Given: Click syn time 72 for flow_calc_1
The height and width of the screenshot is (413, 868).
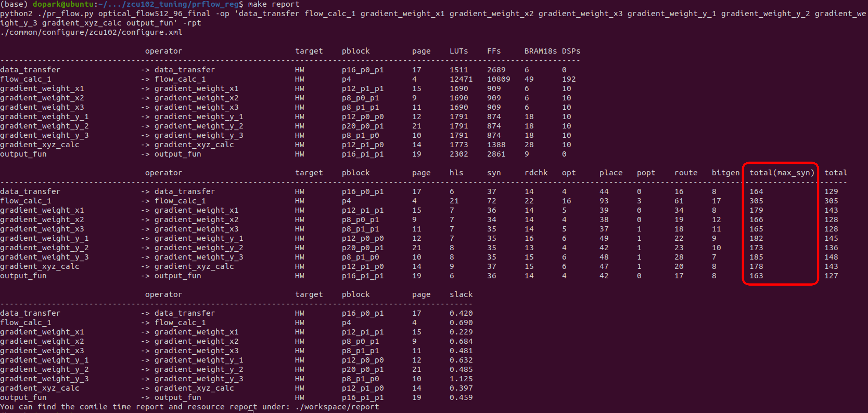Looking at the screenshot, I should point(491,201).
